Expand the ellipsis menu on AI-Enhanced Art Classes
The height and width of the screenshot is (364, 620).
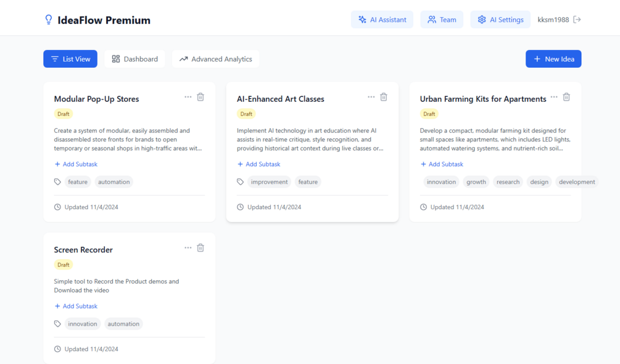(371, 97)
